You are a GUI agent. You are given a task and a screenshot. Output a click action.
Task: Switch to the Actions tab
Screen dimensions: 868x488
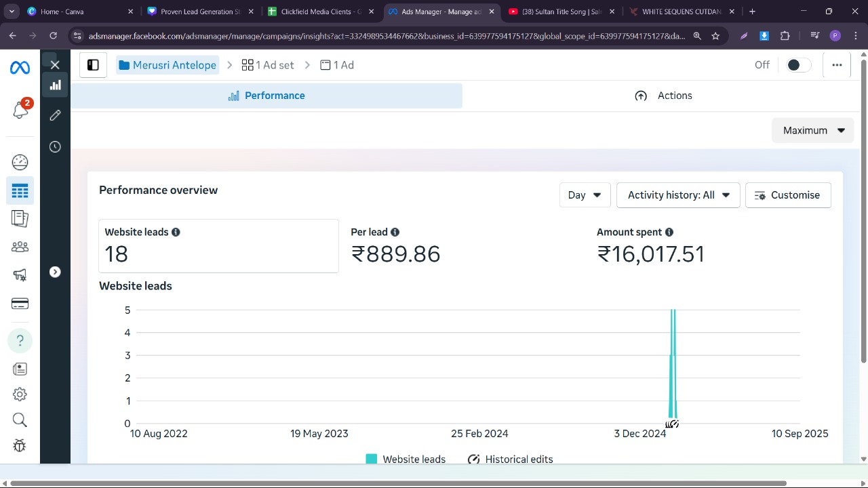click(x=663, y=96)
